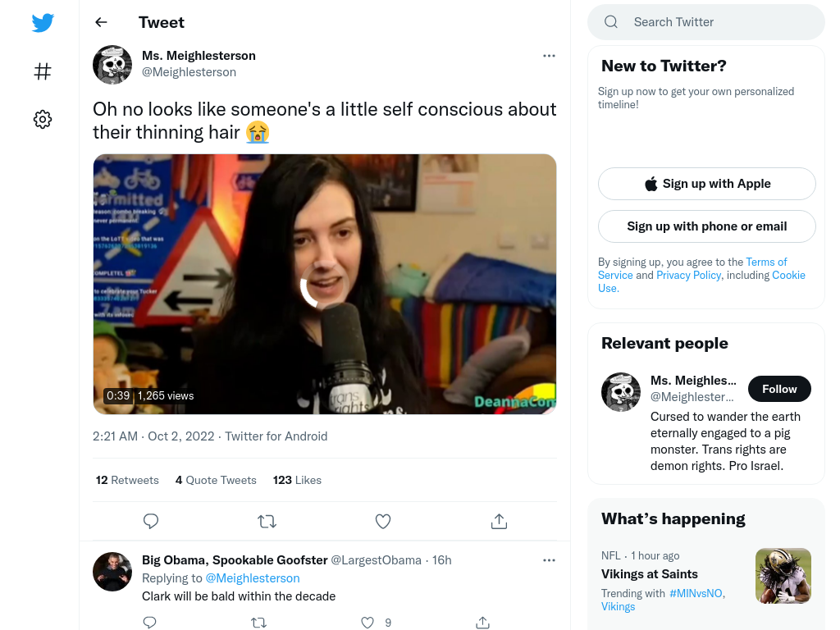840x630 pixels.
Task: View the 4 Quote Tweets
Action: click(216, 480)
